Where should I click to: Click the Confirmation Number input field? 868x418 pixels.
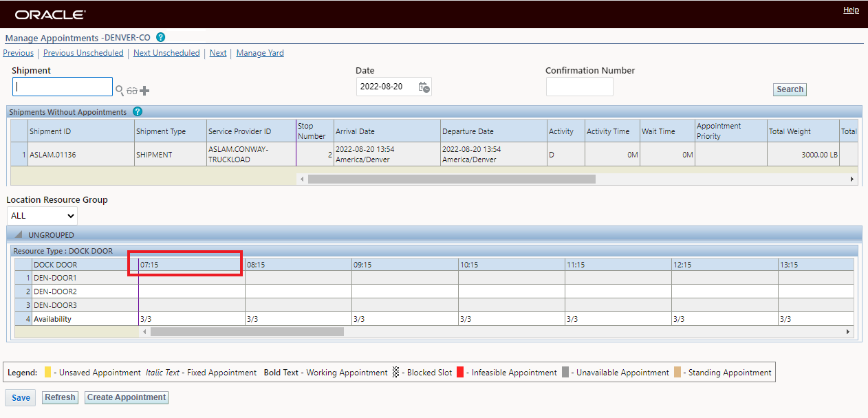[x=579, y=87]
